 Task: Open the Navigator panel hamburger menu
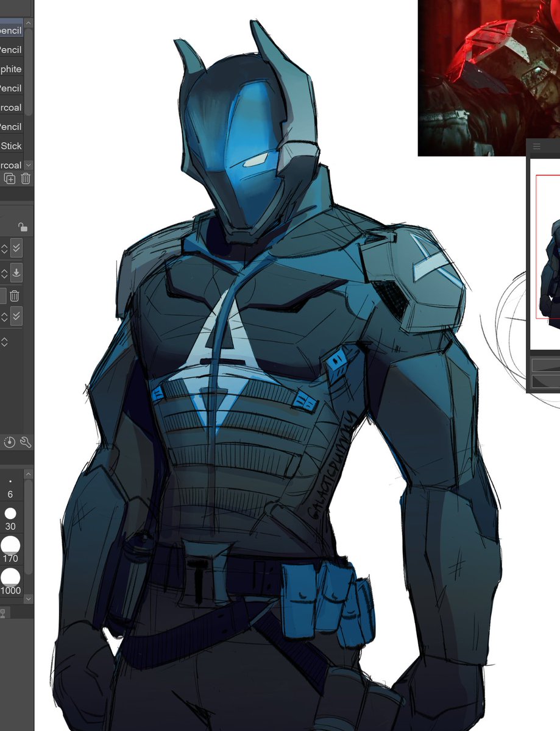(536, 147)
